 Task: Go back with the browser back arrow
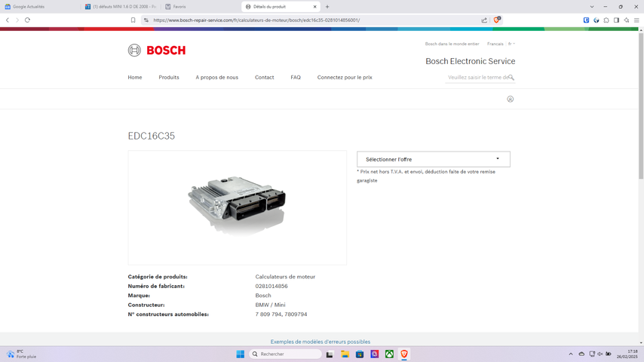8,20
